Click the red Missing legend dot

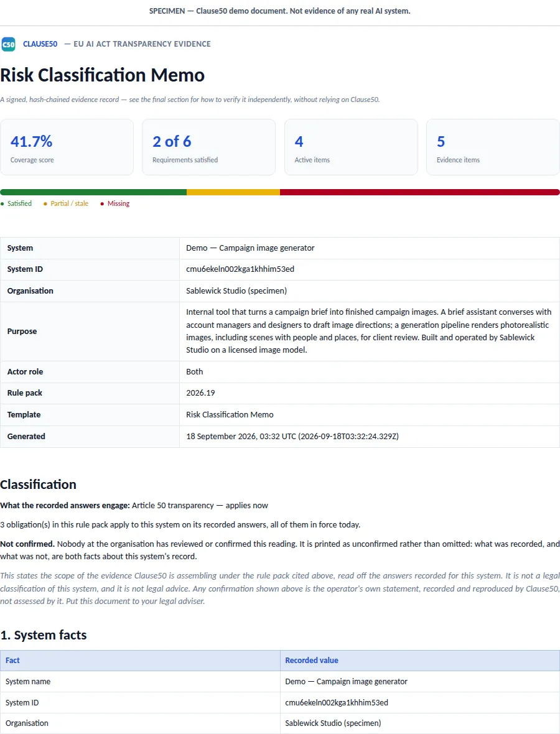point(102,203)
